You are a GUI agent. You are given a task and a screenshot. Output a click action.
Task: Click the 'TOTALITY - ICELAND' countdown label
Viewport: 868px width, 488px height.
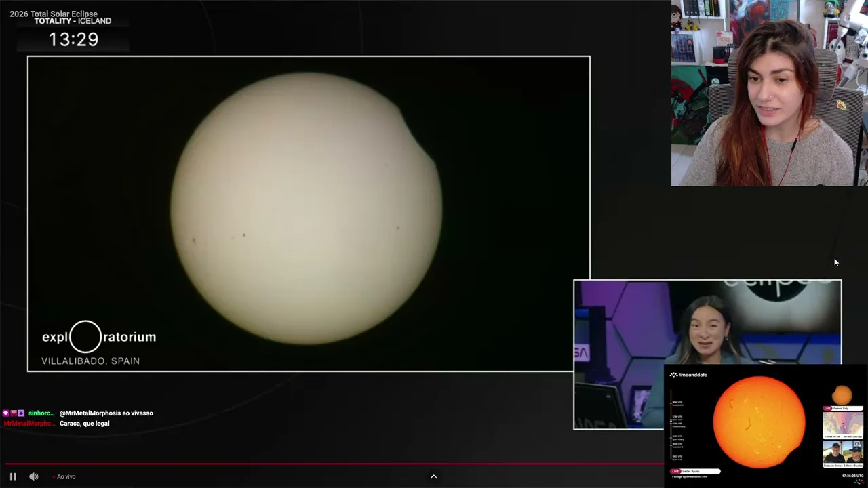tap(73, 21)
